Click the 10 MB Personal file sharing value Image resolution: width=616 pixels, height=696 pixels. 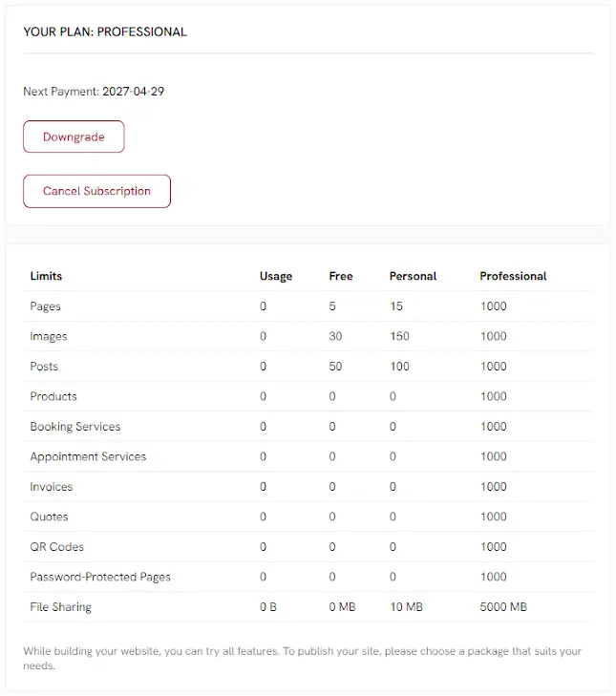pos(407,607)
